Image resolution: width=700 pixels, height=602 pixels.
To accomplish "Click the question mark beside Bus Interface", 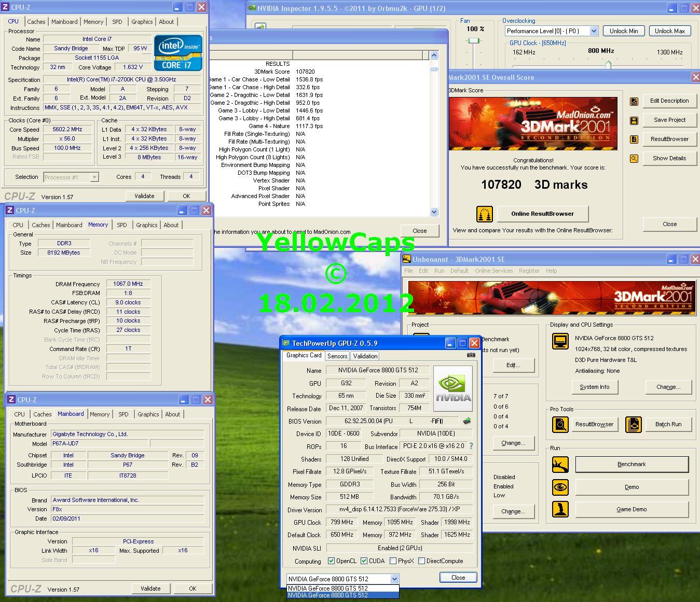I will click(x=471, y=446).
